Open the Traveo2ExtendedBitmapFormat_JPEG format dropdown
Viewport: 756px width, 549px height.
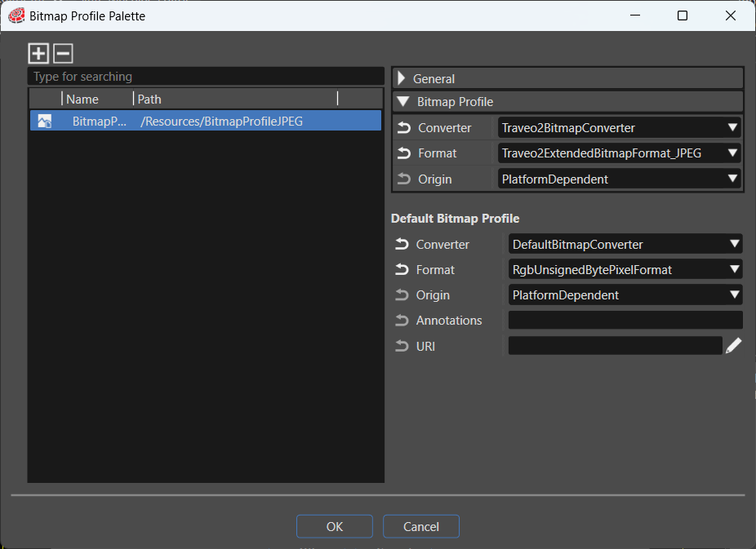coord(619,153)
